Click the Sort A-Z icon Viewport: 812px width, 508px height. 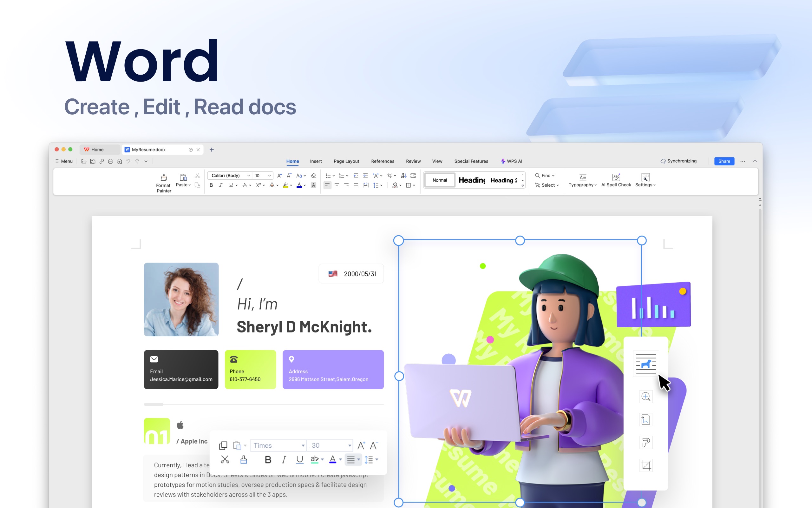pos(404,176)
